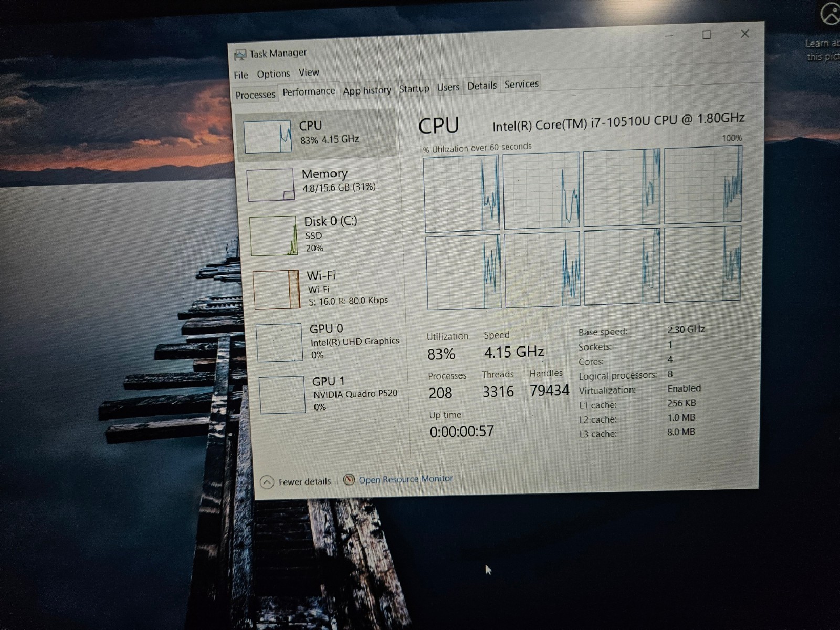This screenshot has width=840, height=630.
Task: Maximize the Task Manager window
Action: coord(707,35)
